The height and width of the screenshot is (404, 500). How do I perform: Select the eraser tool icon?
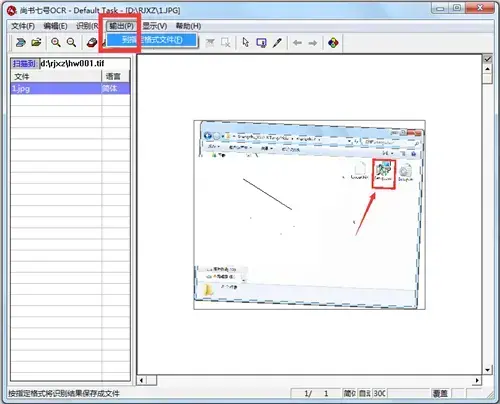(92, 43)
